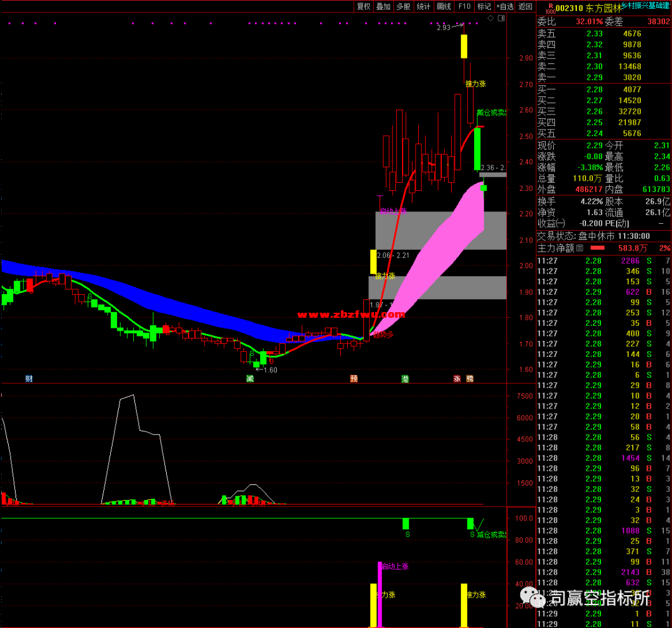Activate the 画线 drawing tool
This screenshot has width=672, height=628.
point(444,6)
